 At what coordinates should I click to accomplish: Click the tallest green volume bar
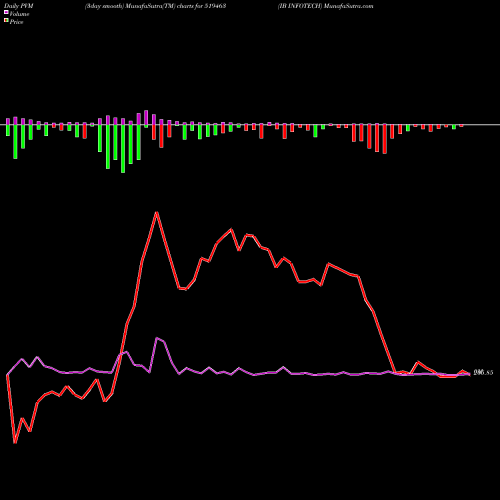coord(123,149)
